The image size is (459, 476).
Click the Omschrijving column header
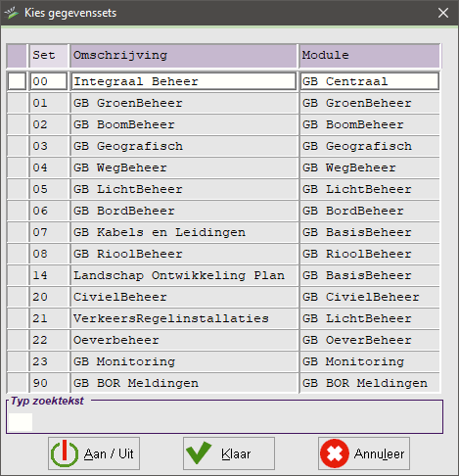click(184, 56)
